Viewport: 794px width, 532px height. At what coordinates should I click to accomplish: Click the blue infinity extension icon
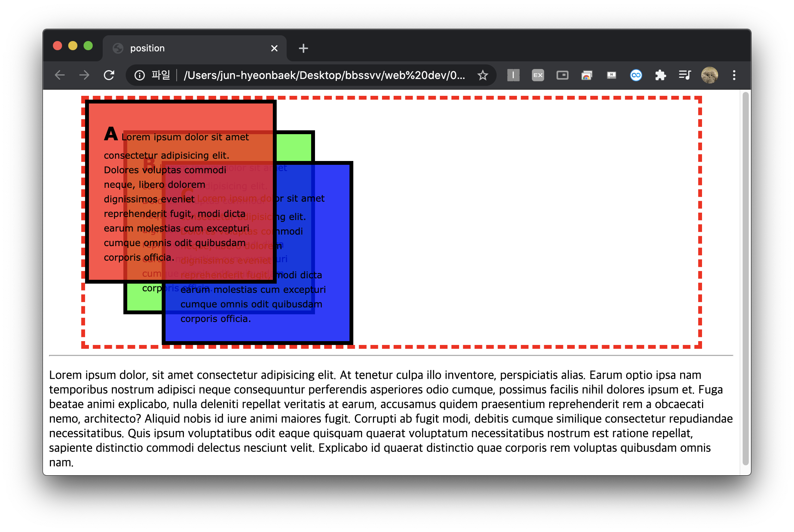pos(636,75)
